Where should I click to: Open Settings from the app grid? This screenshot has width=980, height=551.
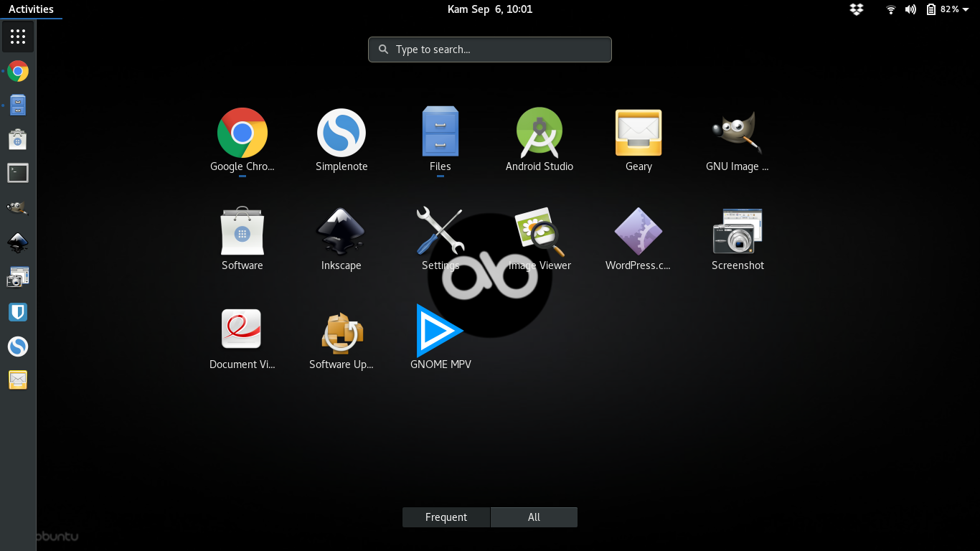(x=440, y=231)
